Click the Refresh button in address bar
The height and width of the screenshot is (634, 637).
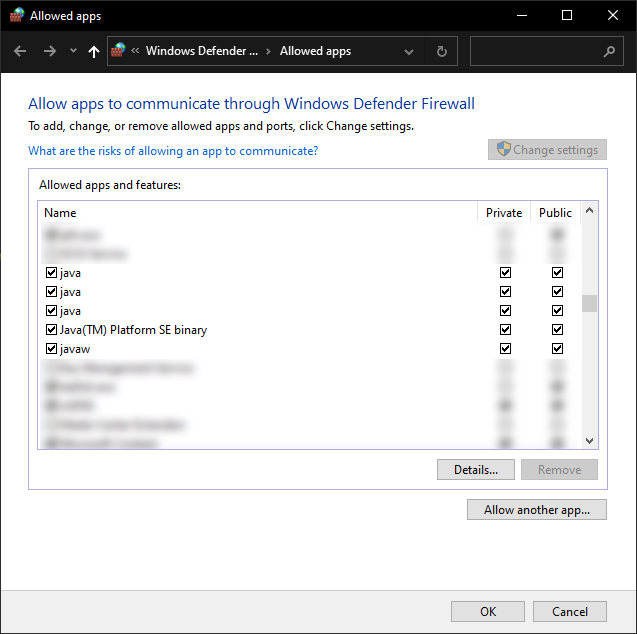coord(441,51)
